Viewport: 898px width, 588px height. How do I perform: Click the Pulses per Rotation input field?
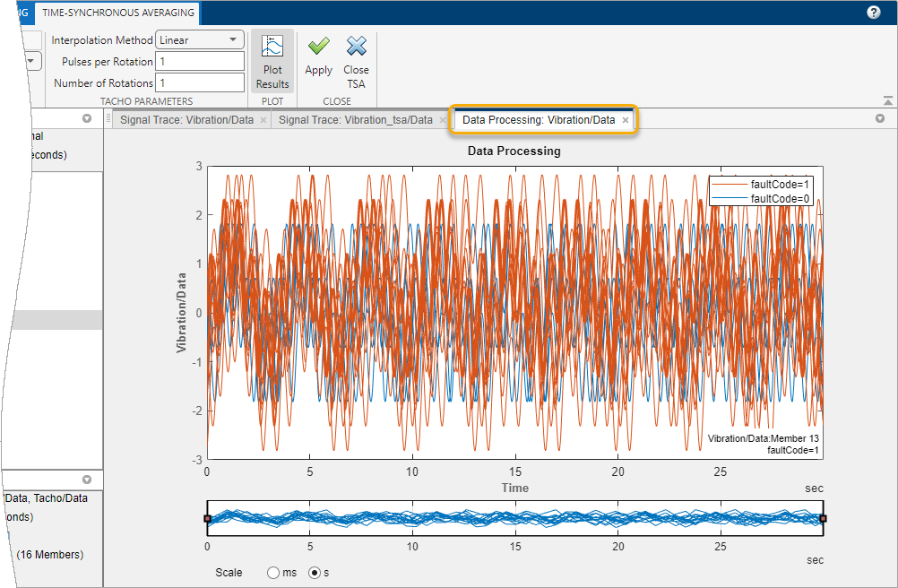click(200, 61)
